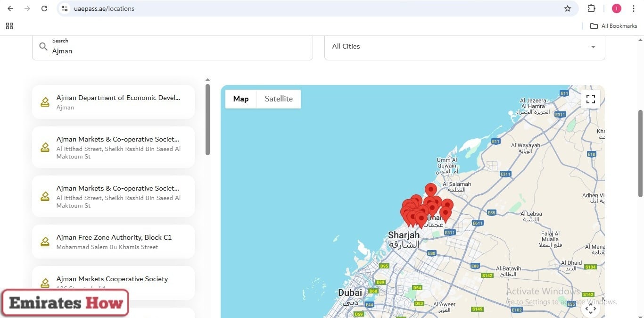Click the E611 road shield on the map

point(477,223)
